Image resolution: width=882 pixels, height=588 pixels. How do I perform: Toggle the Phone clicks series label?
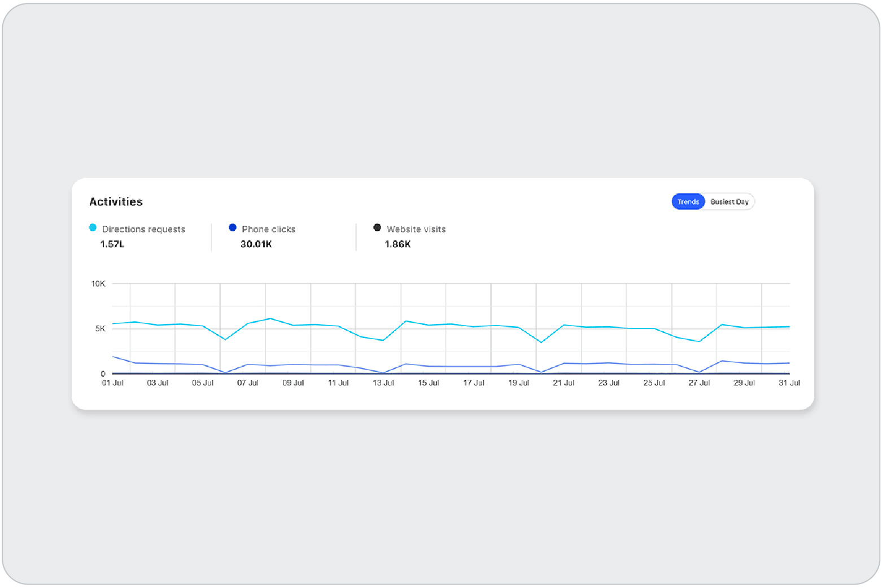[x=268, y=229]
